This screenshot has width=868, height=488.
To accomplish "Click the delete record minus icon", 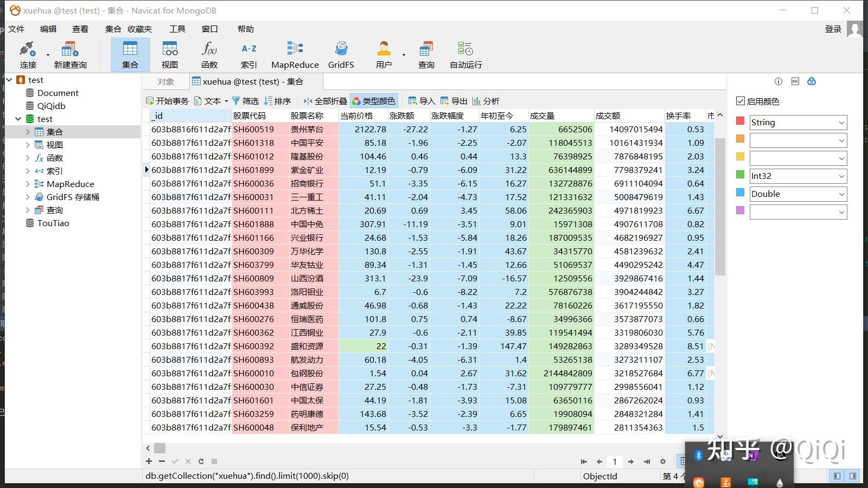I will click(162, 461).
